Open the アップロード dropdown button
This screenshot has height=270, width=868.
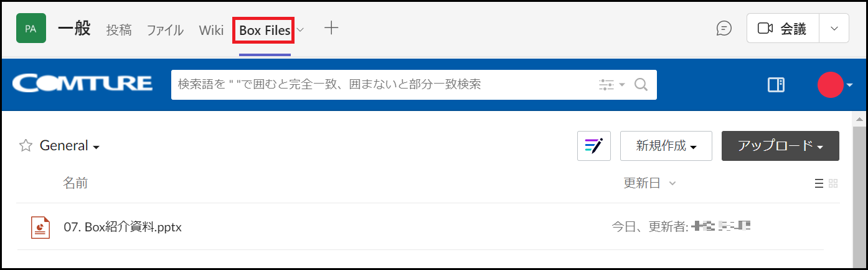click(780, 146)
